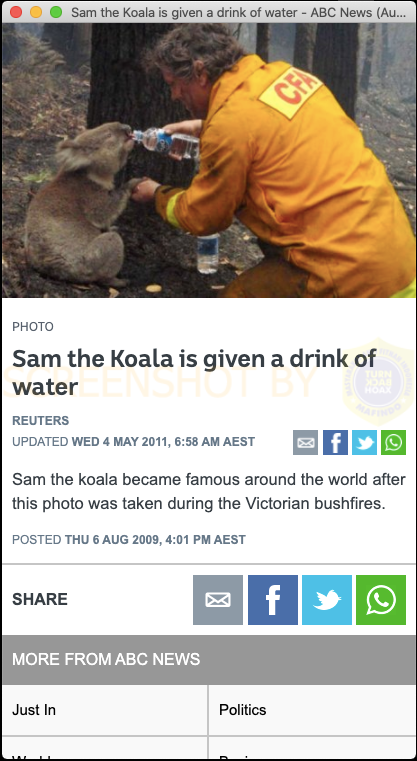
Task: Click the small email share icon
Action: pyautogui.click(x=305, y=443)
